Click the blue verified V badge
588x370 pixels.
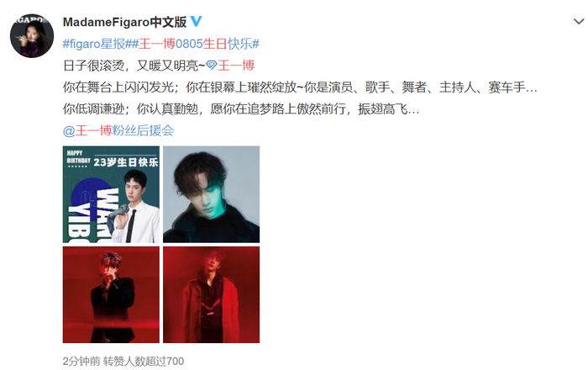196,21
